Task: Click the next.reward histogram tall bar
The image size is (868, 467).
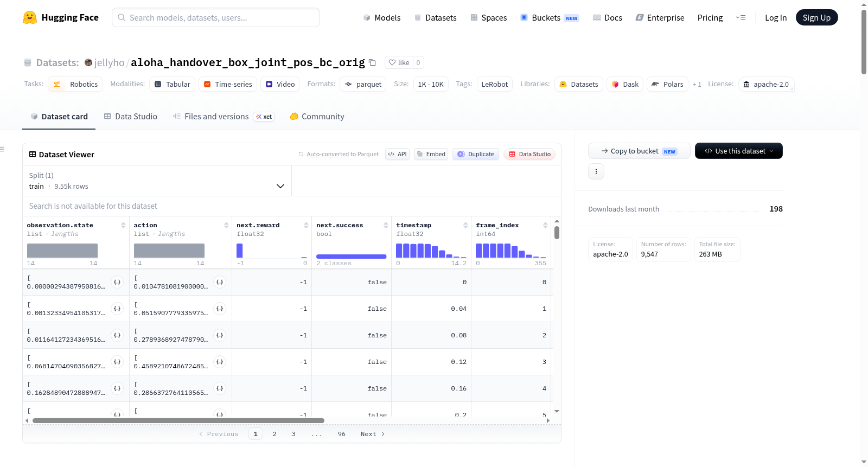Action: (x=240, y=251)
